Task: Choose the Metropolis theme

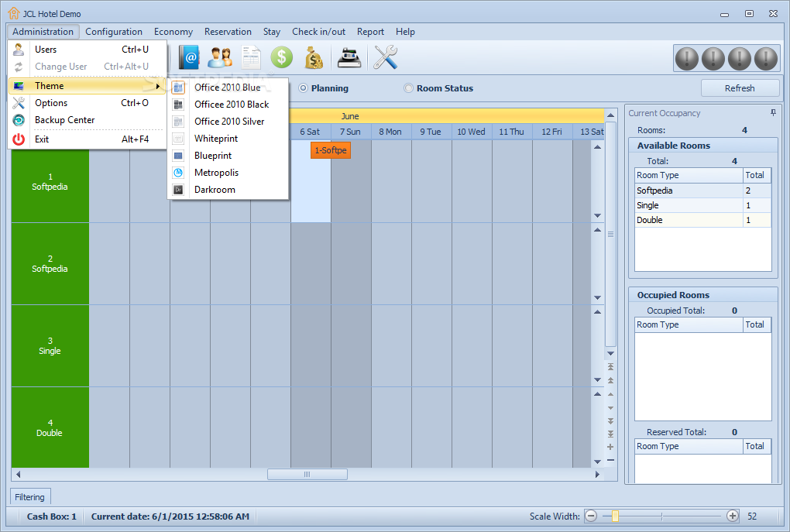Action: click(228, 173)
